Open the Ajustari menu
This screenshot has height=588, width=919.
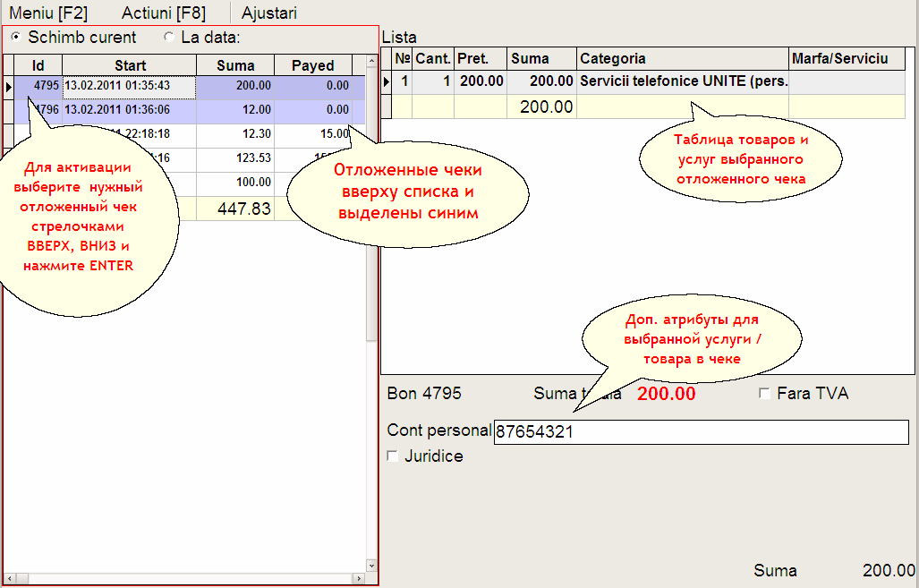[269, 13]
